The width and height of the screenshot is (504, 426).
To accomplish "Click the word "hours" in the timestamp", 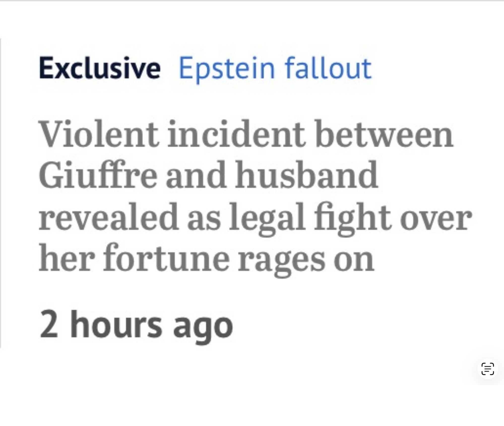I will click(116, 325).
